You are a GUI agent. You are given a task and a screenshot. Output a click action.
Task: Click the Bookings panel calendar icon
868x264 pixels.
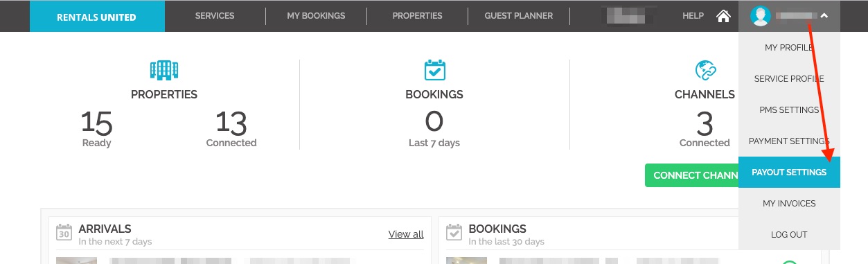click(454, 231)
